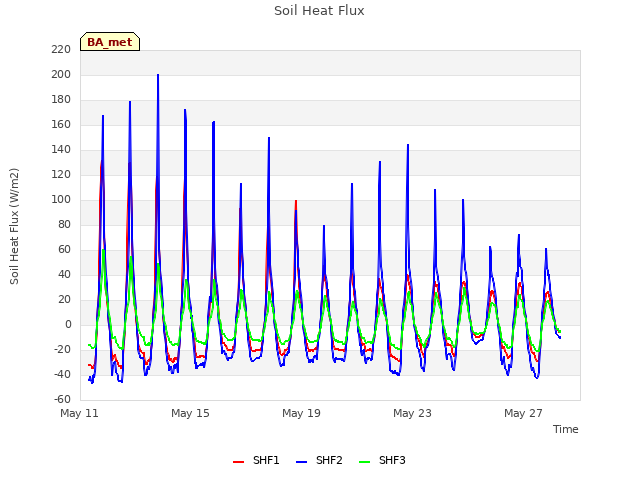
Task: Click the May 11 x-axis label
Action: (79, 413)
